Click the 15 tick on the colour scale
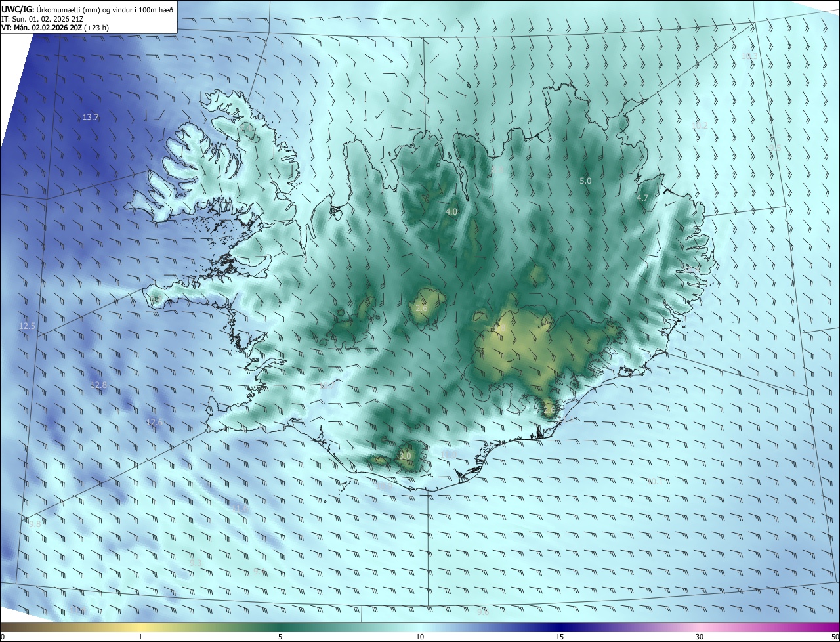840x642 pixels. click(x=560, y=637)
